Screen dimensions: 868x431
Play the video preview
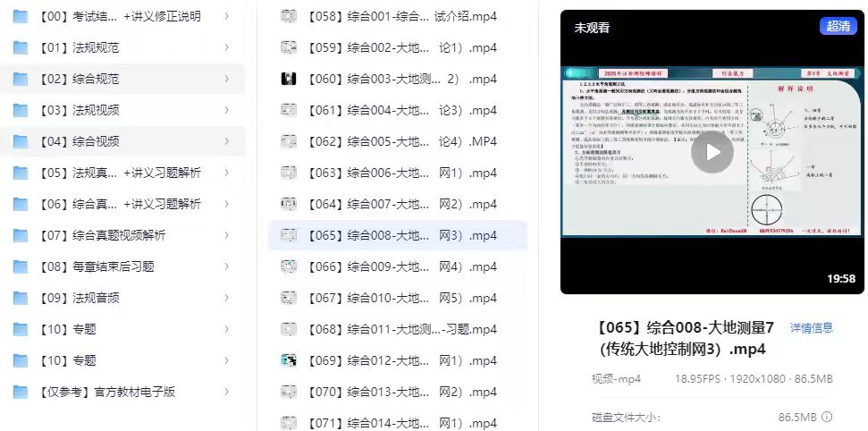click(712, 152)
